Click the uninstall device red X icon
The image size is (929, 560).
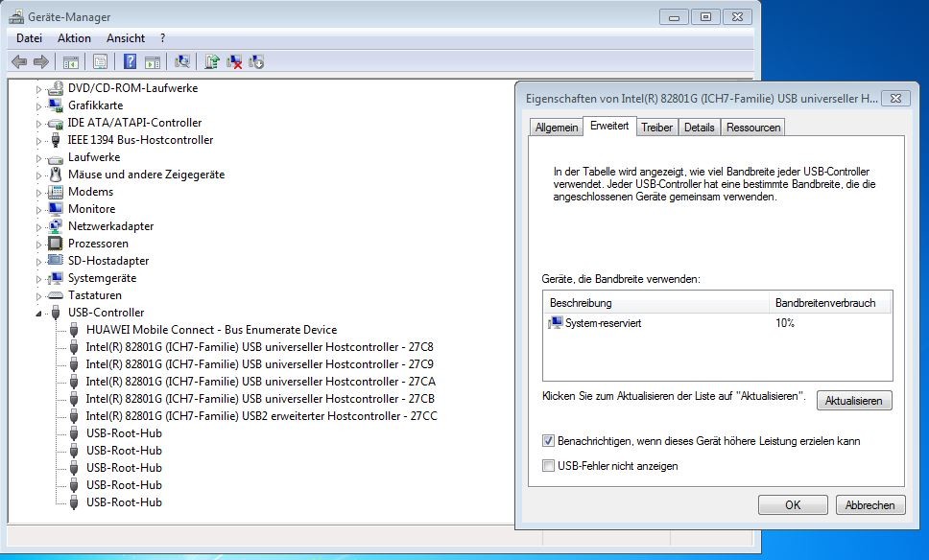coord(234,61)
